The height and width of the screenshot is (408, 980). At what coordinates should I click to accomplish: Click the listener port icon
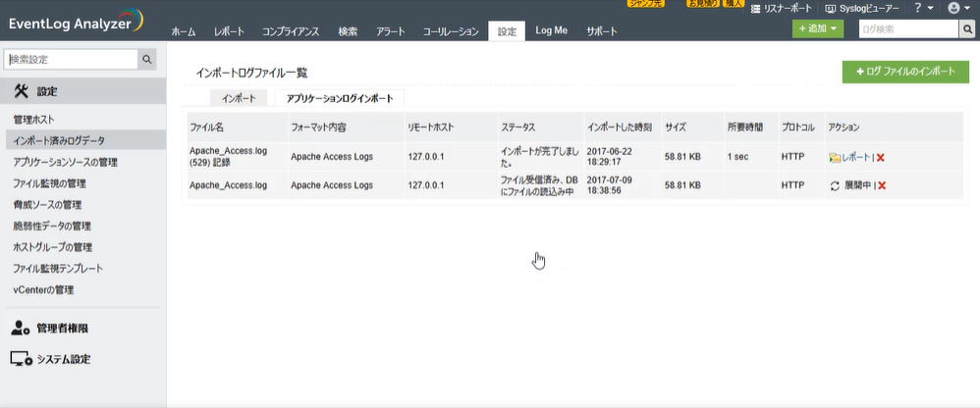pyautogui.click(x=756, y=9)
